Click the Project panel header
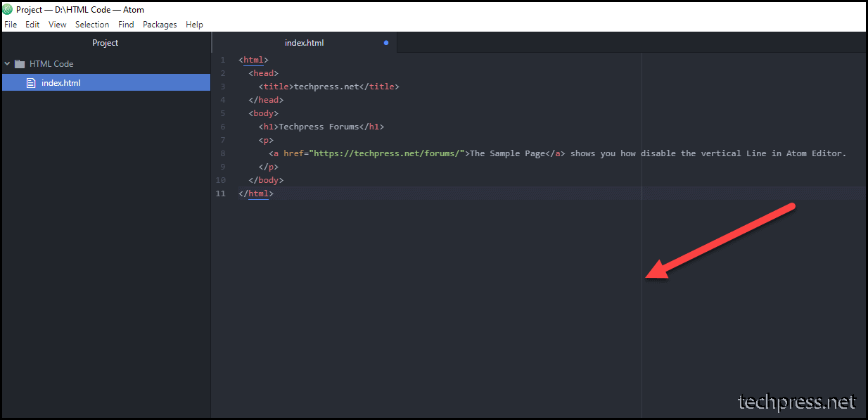The height and width of the screenshot is (420, 868). [105, 42]
